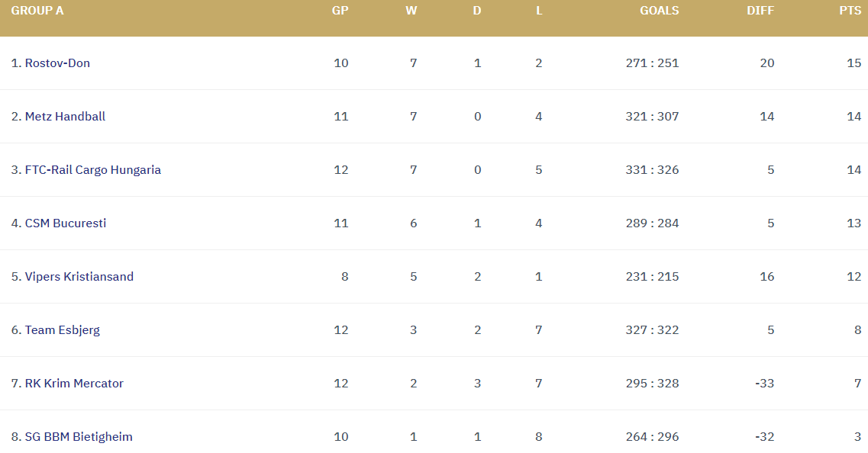Click the Team Esbjerg link
The height and width of the screenshot is (453, 868).
pos(62,330)
